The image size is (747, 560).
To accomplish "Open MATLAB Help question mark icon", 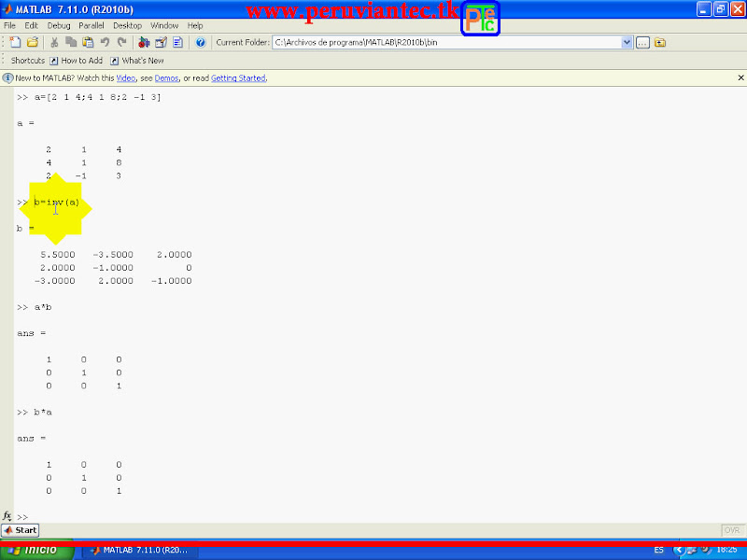I will pos(201,42).
